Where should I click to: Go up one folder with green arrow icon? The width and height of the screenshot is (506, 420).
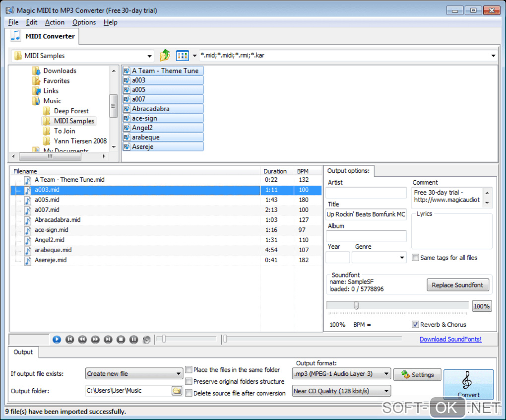point(165,56)
